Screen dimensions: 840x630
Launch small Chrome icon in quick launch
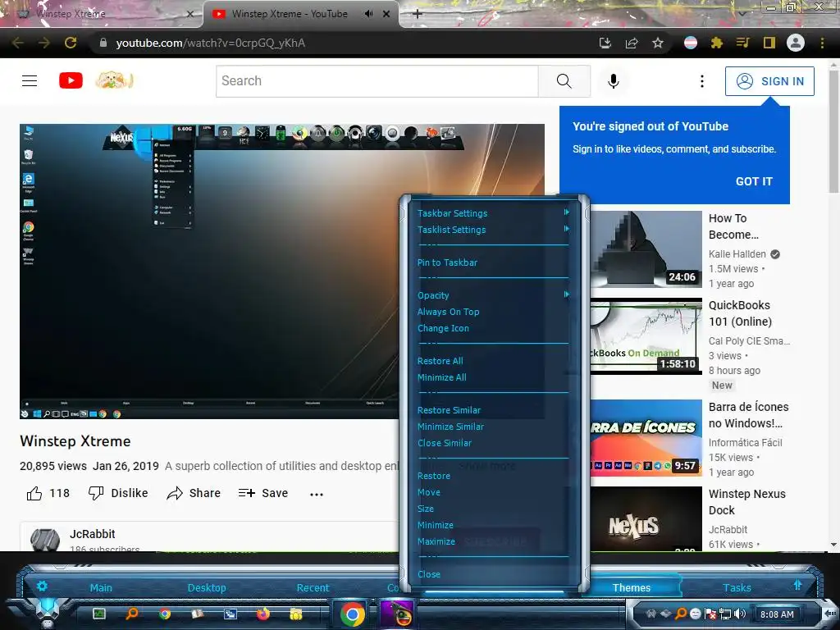click(x=164, y=614)
